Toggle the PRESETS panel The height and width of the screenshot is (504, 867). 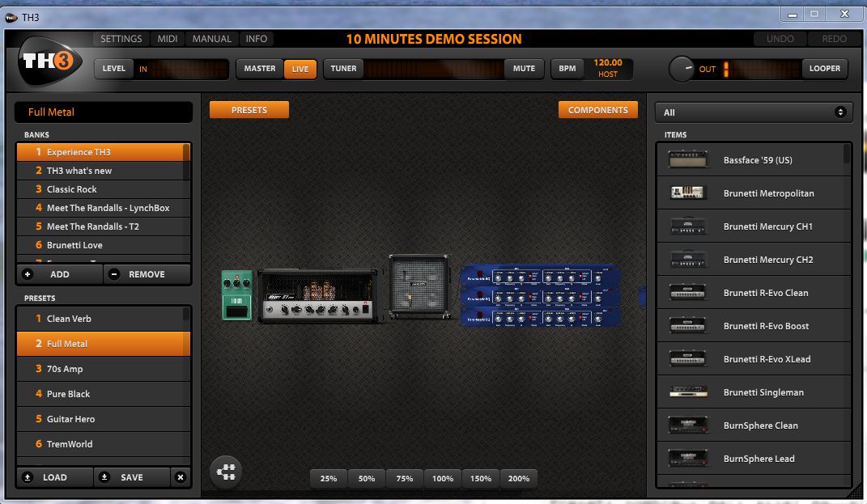(x=249, y=110)
